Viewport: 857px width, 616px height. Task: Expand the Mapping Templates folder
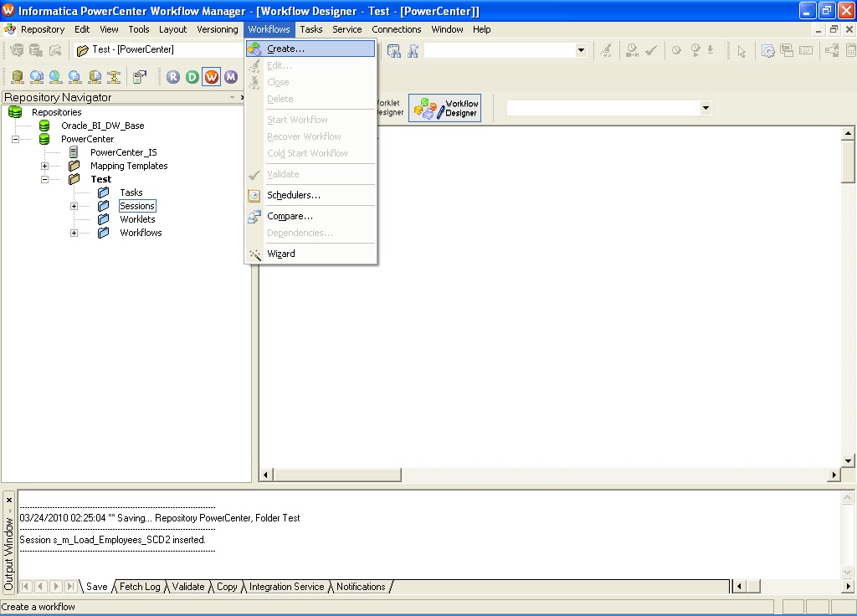[x=45, y=167]
